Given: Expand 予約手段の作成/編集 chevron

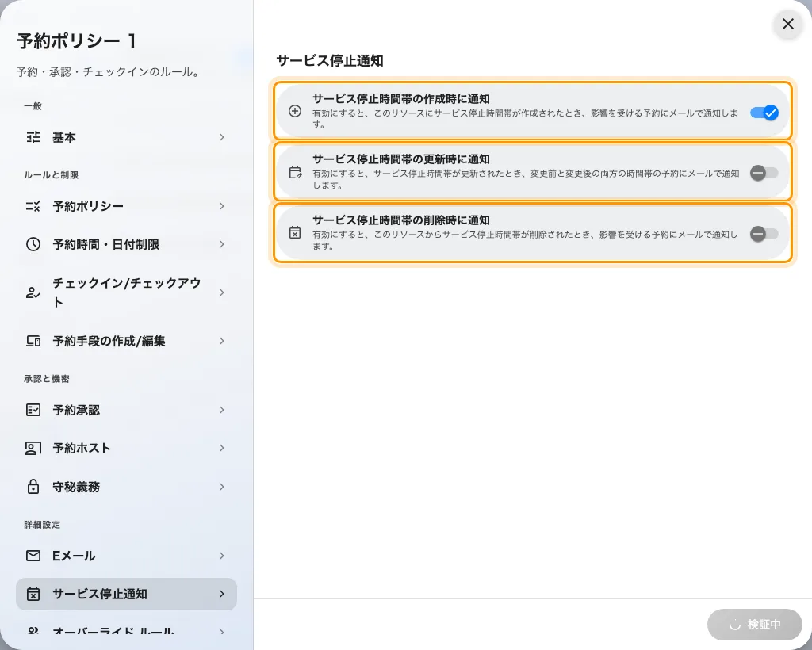Looking at the screenshot, I should [222, 341].
